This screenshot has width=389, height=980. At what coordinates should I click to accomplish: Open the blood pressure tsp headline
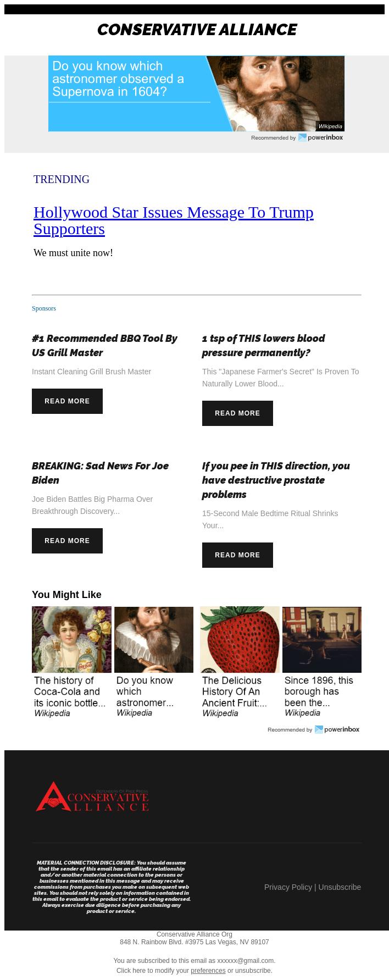click(263, 345)
